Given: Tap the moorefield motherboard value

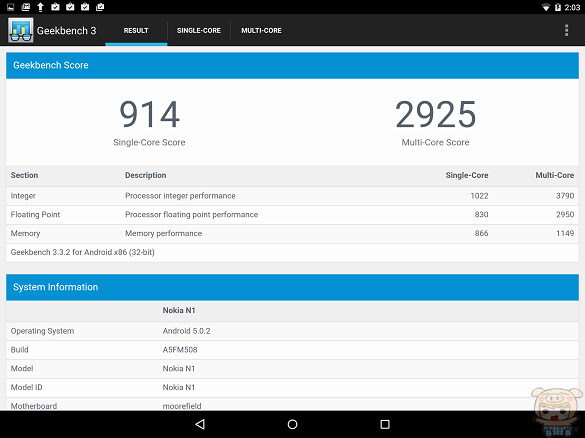Looking at the screenshot, I should click(182, 406).
